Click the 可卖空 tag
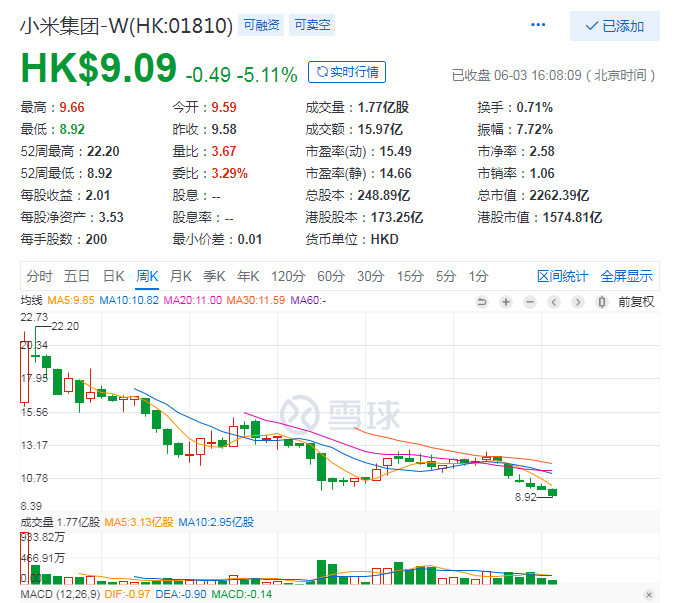Viewport: 686px width, 603px height. pos(312,25)
